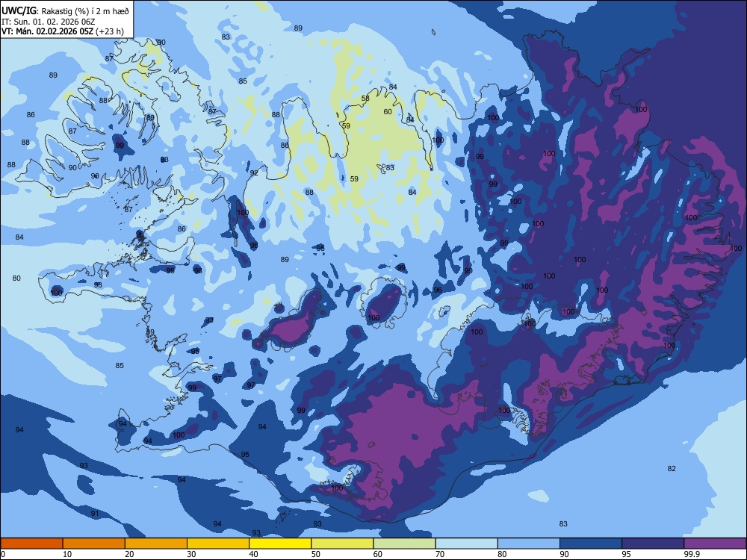Select the '30' legend tick label
This screenshot has width=747, height=560.
[191, 554]
